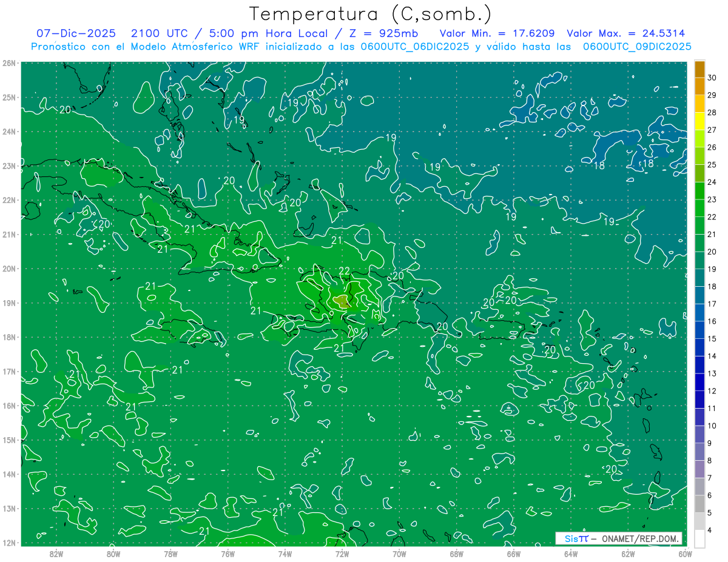Click the '21N' latitude label
The height and width of the screenshot is (562, 728).
point(10,234)
